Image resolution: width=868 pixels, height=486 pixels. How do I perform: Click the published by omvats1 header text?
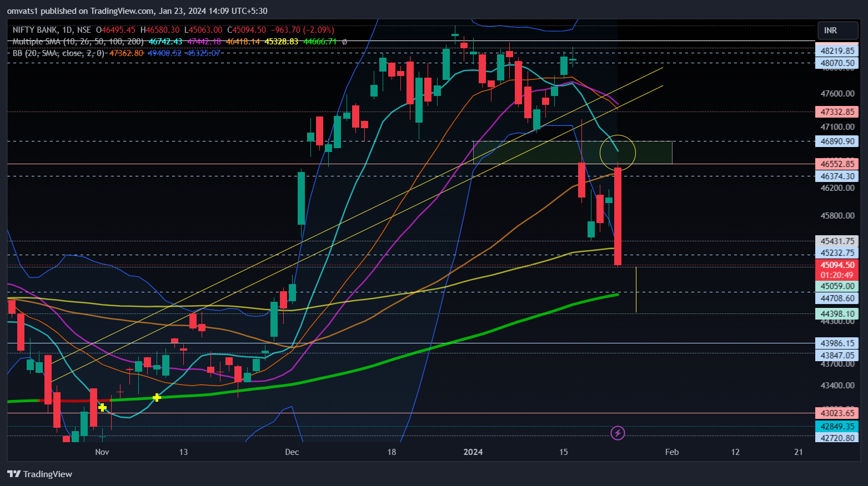(x=137, y=11)
